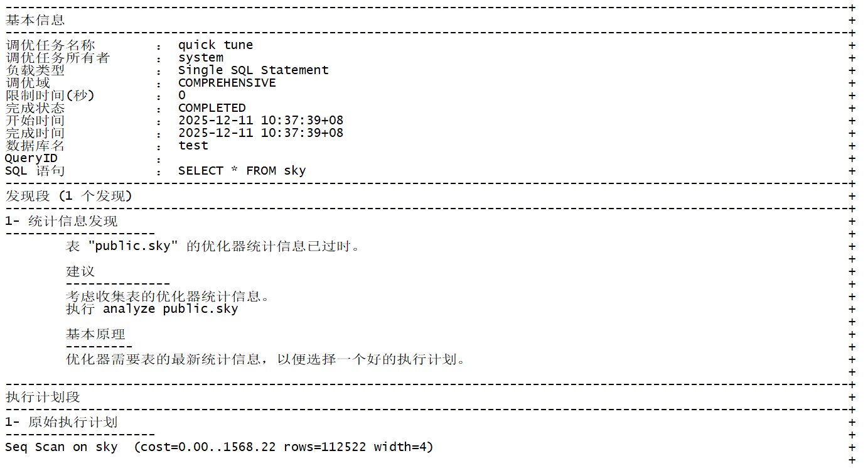Click the "COMPREHENSIVE" tuning scope value
The image size is (868, 473).
point(227,83)
